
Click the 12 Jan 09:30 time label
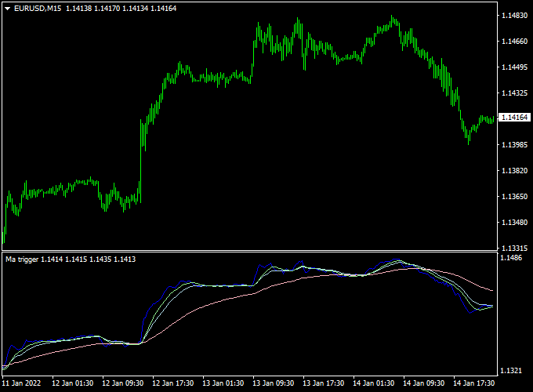pyautogui.click(x=123, y=383)
